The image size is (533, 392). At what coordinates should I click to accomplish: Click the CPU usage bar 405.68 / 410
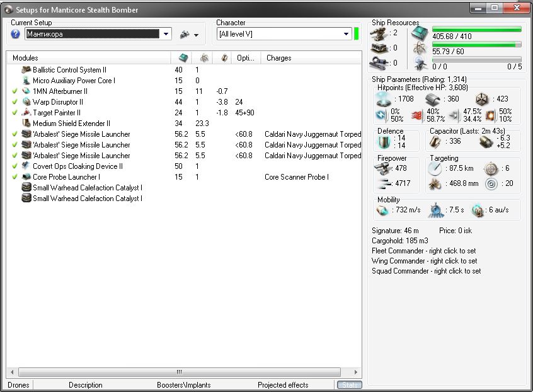(x=476, y=30)
